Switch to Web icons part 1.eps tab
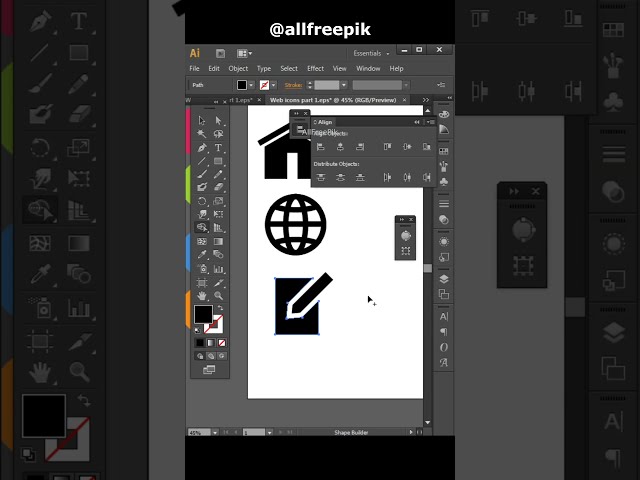This screenshot has height=480, width=640. (333, 100)
